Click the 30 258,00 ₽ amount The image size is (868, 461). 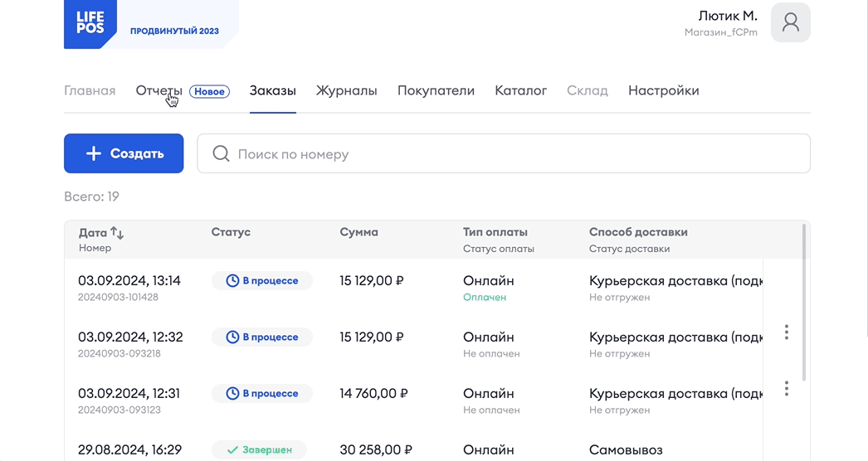(376, 450)
